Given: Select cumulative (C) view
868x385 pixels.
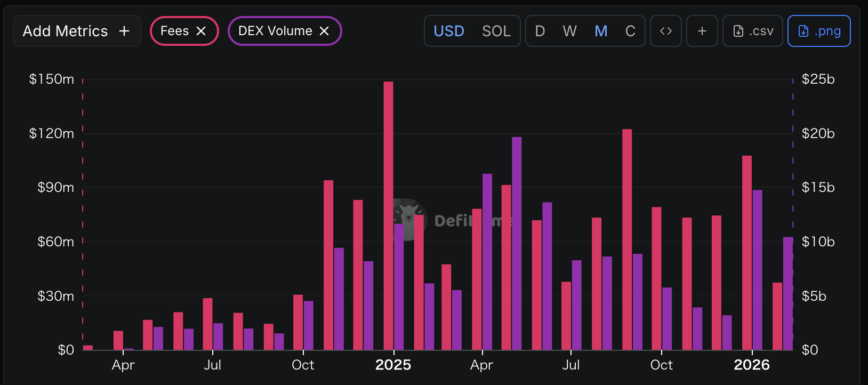Looking at the screenshot, I should coord(630,31).
